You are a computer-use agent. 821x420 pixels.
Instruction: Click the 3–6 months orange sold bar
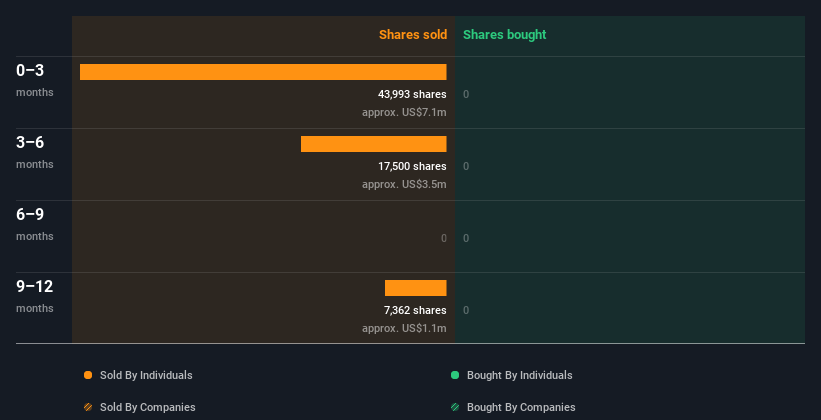pyautogui.click(x=373, y=144)
